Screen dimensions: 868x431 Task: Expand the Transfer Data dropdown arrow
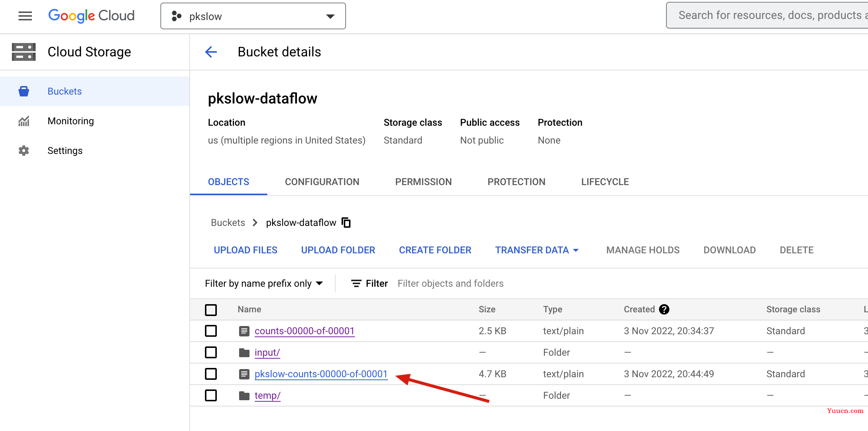(576, 250)
